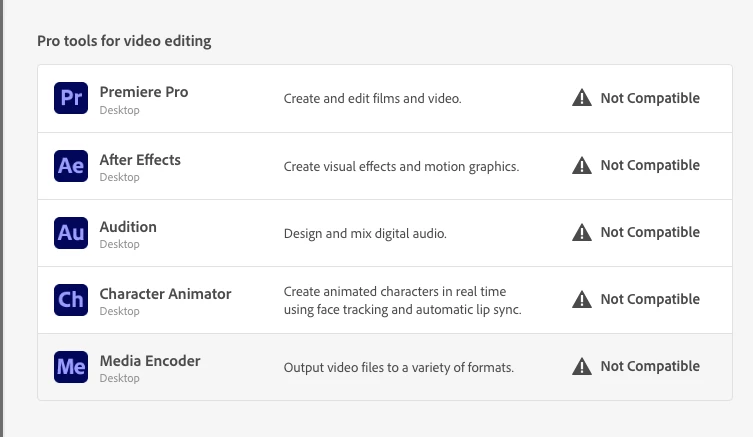The width and height of the screenshot is (753, 437).
Task: Click 'Create animated characters in real time' description
Action: [x=402, y=300]
